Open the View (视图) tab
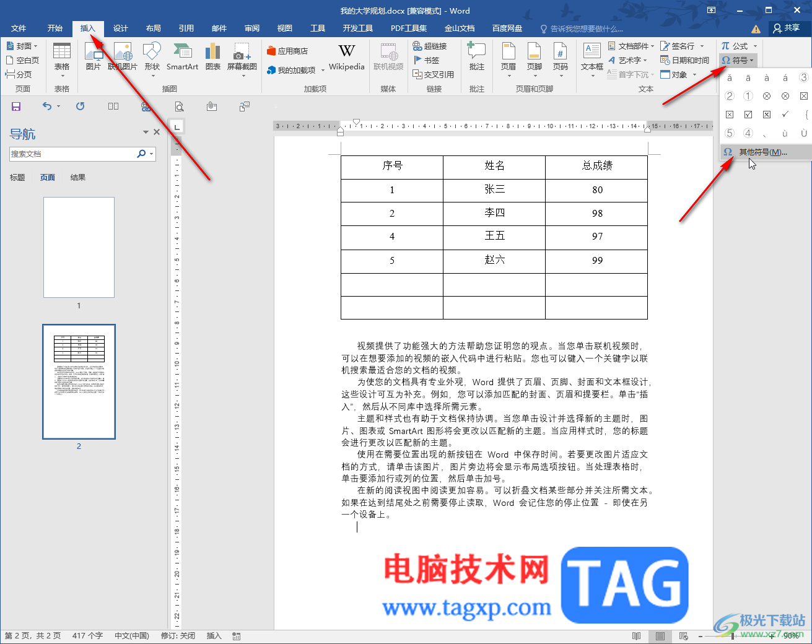 (x=285, y=28)
